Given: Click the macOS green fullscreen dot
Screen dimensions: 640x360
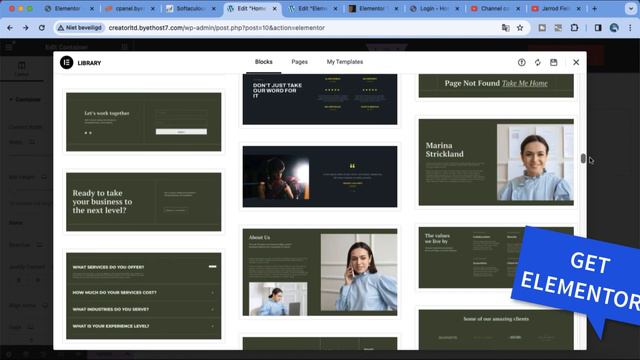Looking at the screenshot, I should [30, 9].
